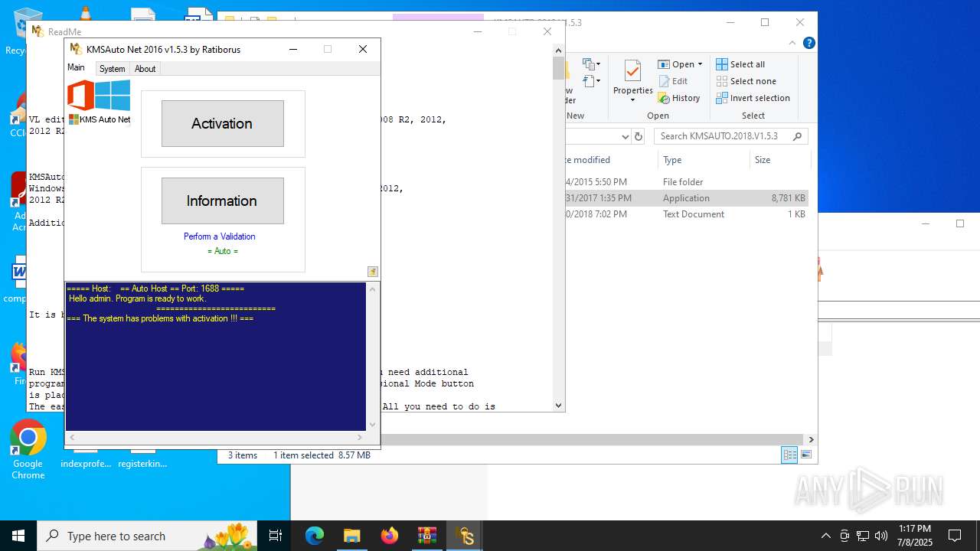This screenshot has height=551, width=980.
Task: Click the Activation button
Action: click(222, 123)
